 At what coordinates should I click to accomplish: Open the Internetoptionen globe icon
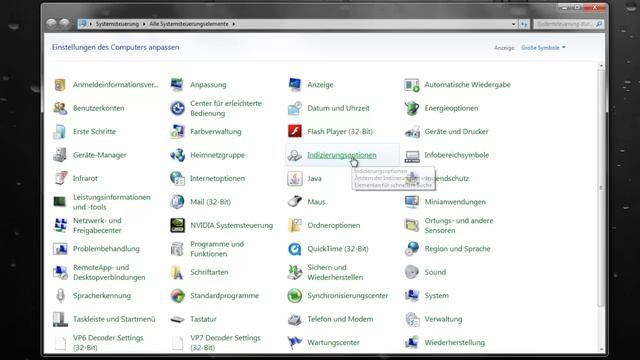pos(177,178)
